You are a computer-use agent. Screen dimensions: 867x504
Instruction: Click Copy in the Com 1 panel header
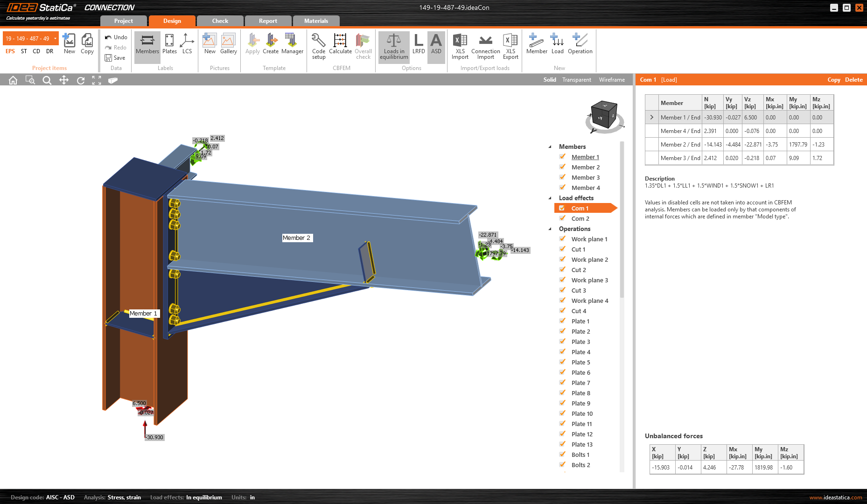(x=834, y=79)
